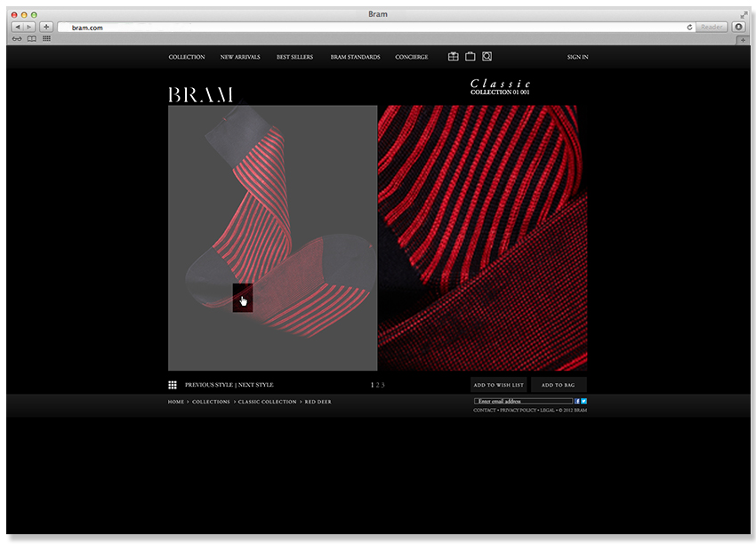This screenshot has height=544, width=756.
Task: Click the zoomed red fabric detail image
Action: point(483,238)
